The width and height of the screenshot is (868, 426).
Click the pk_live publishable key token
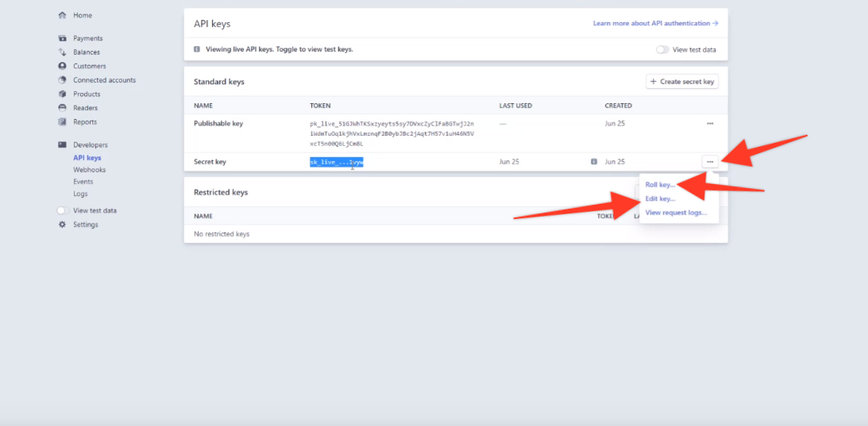pyautogui.click(x=392, y=133)
